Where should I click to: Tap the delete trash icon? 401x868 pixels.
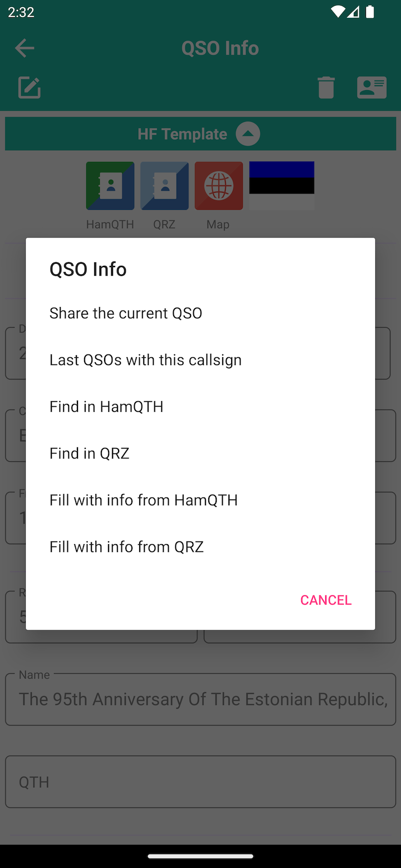coord(326,88)
